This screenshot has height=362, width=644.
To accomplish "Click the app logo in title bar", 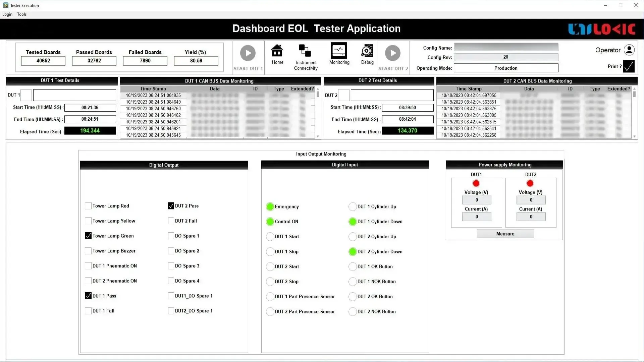I will (6, 5).
